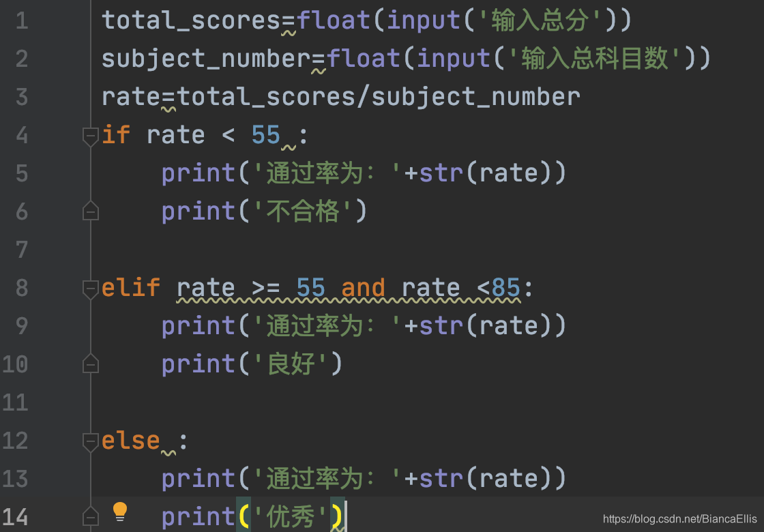Click the 'if' keyword on line 4
Viewport: 764px width, 532px height.
[x=116, y=135]
